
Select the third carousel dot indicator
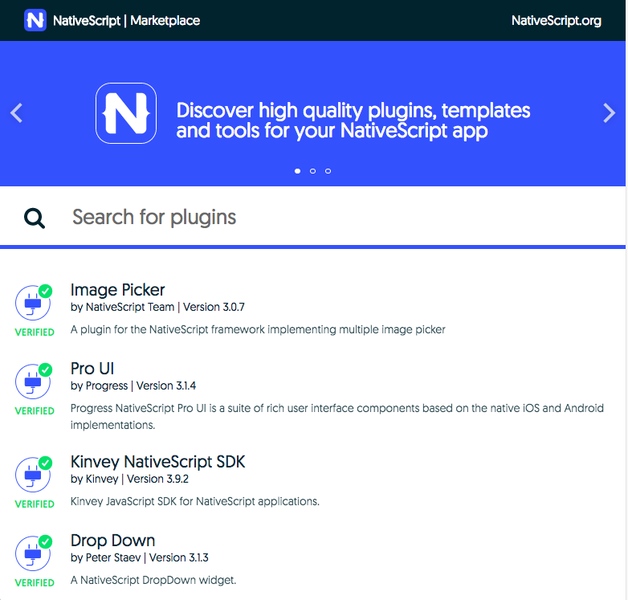[328, 171]
